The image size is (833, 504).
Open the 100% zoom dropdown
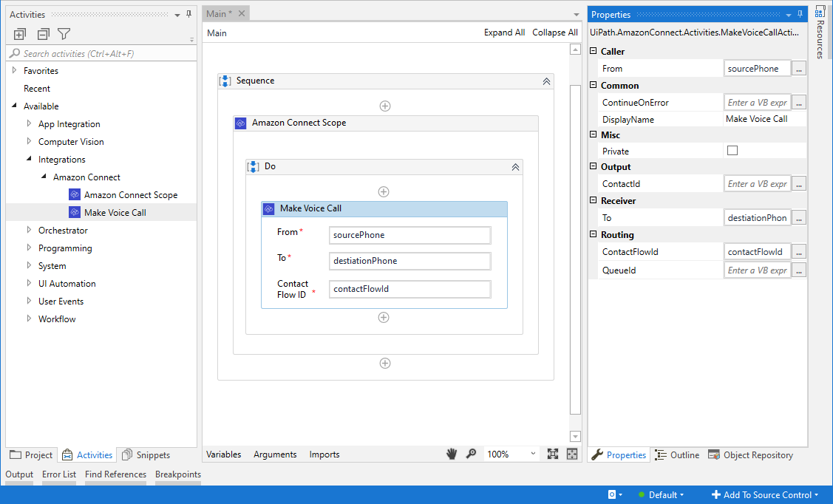pos(511,454)
